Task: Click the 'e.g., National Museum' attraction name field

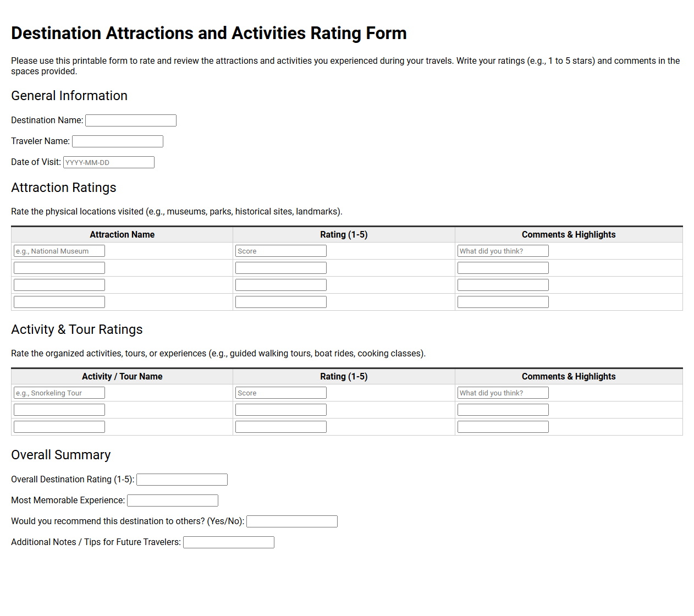Action: [59, 251]
